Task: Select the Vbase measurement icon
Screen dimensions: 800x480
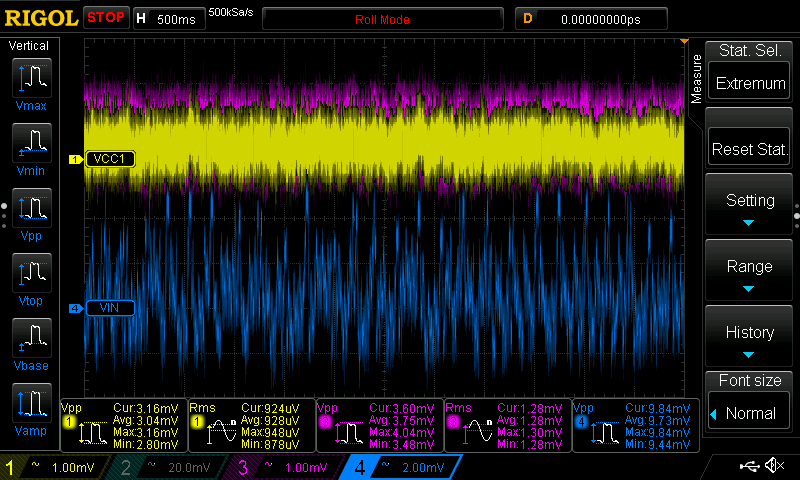Action: (x=32, y=338)
